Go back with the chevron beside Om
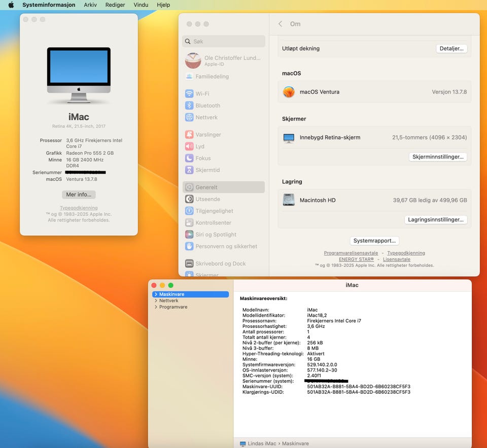 pos(281,24)
